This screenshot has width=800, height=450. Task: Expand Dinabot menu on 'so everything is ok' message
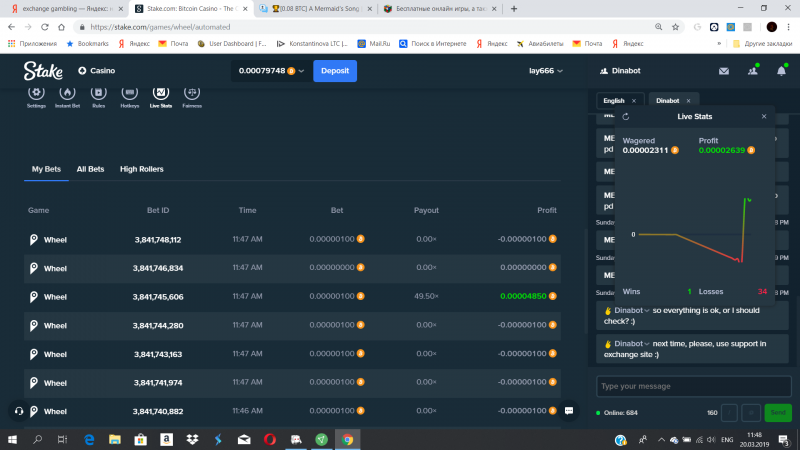pos(646,311)
